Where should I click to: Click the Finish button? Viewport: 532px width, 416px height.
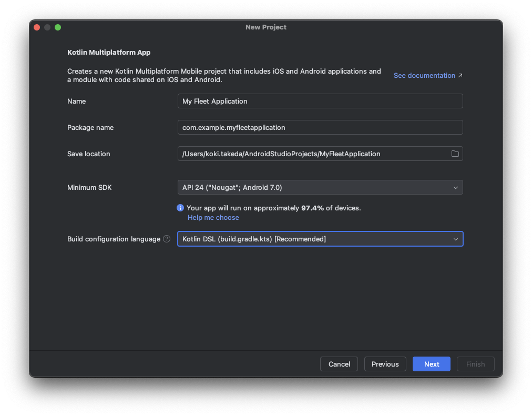pos(475,364)
